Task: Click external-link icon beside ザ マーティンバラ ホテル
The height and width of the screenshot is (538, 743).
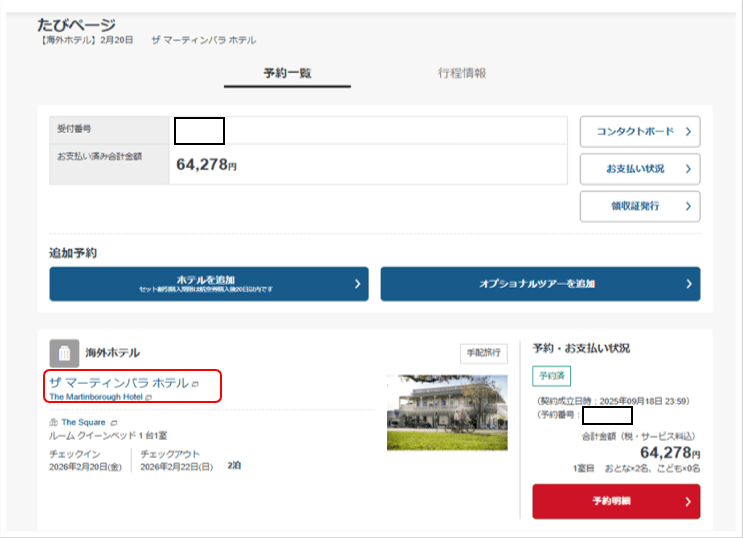Action: tap(196, 384)
